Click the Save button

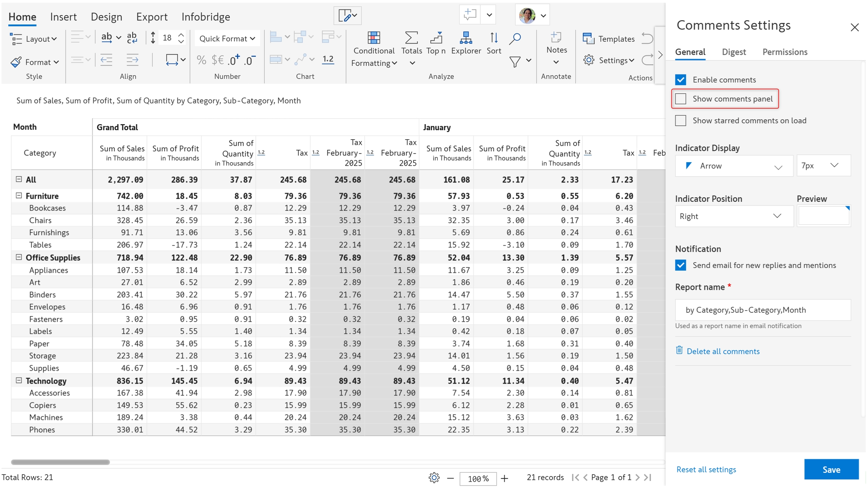[x=831, y=470]
